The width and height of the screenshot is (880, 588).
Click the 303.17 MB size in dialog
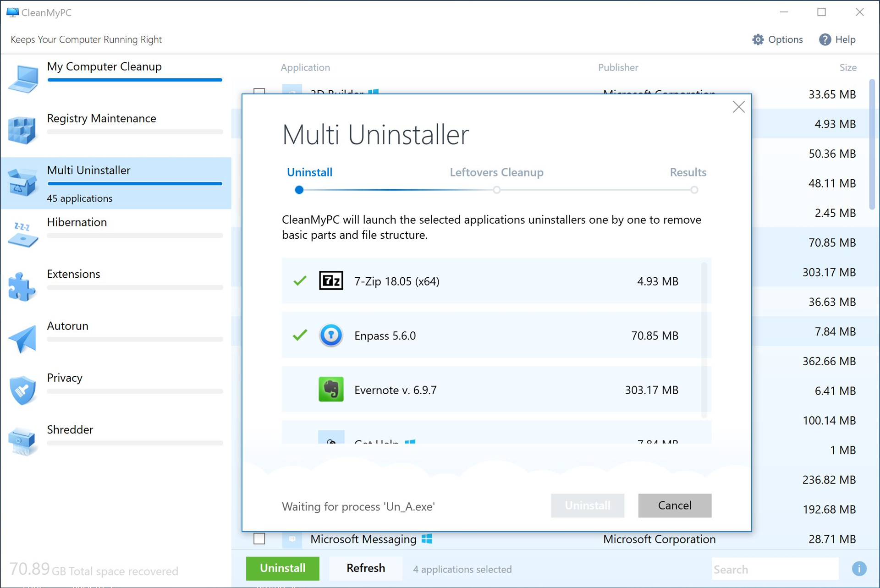(x=651, y=390)
